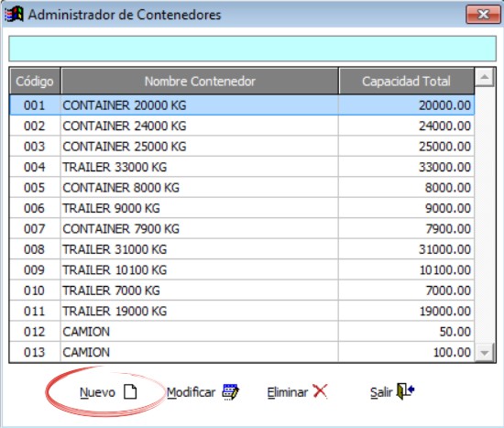504x428 pixels.
Task: Select row TRAILER 31000 KG
Action: 242,249
